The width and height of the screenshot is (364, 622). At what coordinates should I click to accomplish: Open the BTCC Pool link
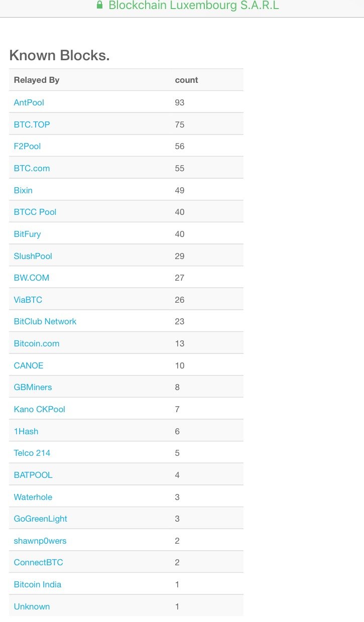click(35, 212)
